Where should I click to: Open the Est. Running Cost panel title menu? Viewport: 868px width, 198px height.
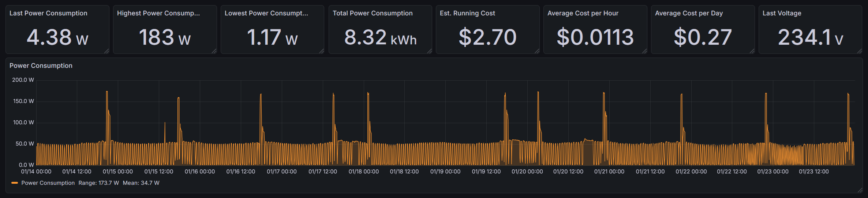tap(467, 13)
